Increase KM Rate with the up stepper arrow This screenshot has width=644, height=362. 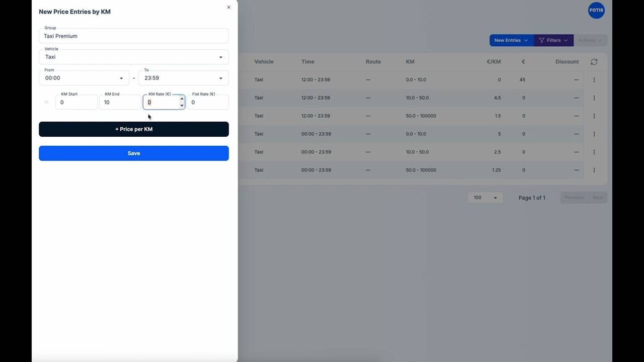[x=182, y=99]
